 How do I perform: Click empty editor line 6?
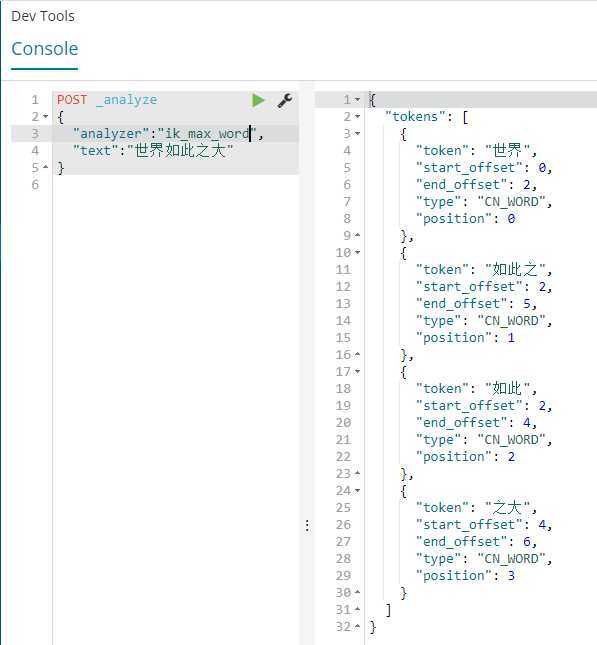click(176, 185)
